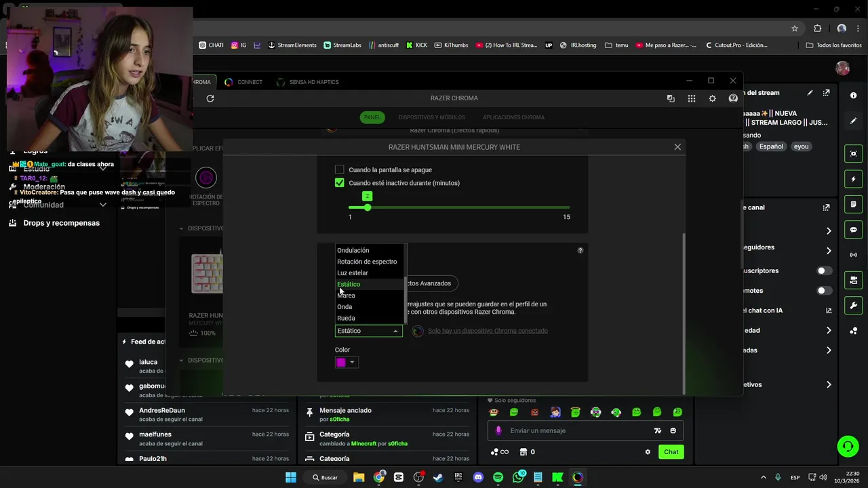Open Steam from the taskbar
The height and width of the screenshot is (488, 868).
[438, 477]
